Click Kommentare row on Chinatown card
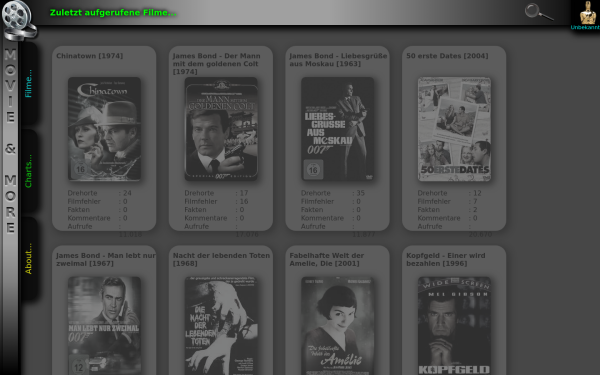This screenshot has width=600, height=375. click(x=98, y=218)
